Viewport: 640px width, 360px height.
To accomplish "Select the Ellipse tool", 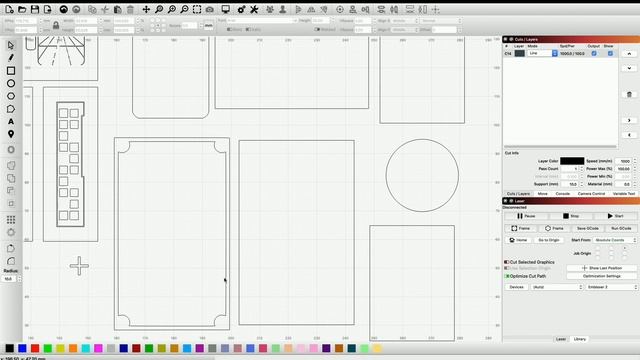I will 11,83.
